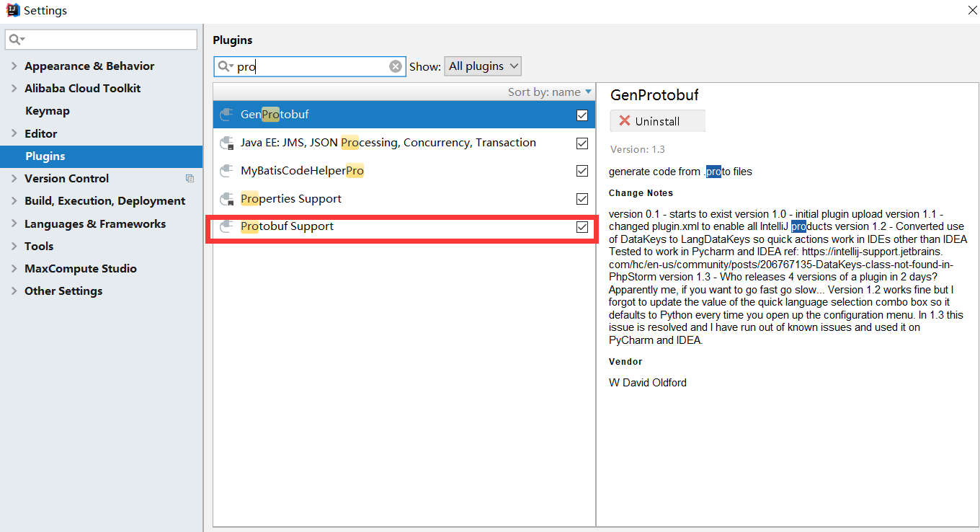Image resolution: width=980 pixels, height=532 pixels.
Task: Select Alibaba Cloud Toolkit label
Action: [x=82, y=89]
